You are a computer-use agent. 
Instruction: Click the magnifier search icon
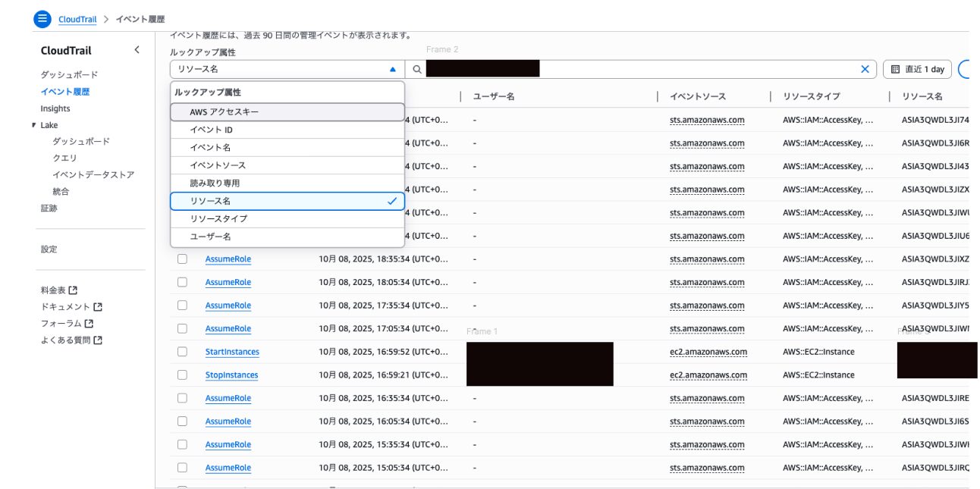pyautogui.click(x=416, y=69)
